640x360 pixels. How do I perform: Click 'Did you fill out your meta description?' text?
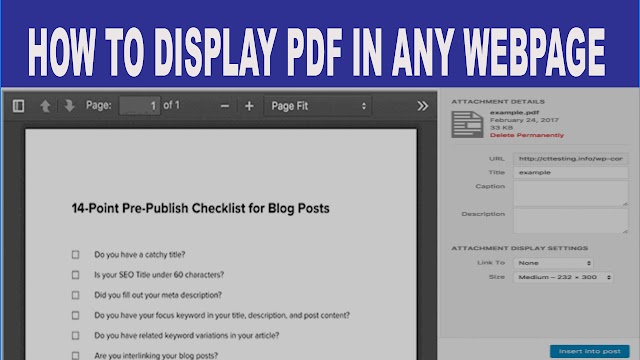[158, 295]
